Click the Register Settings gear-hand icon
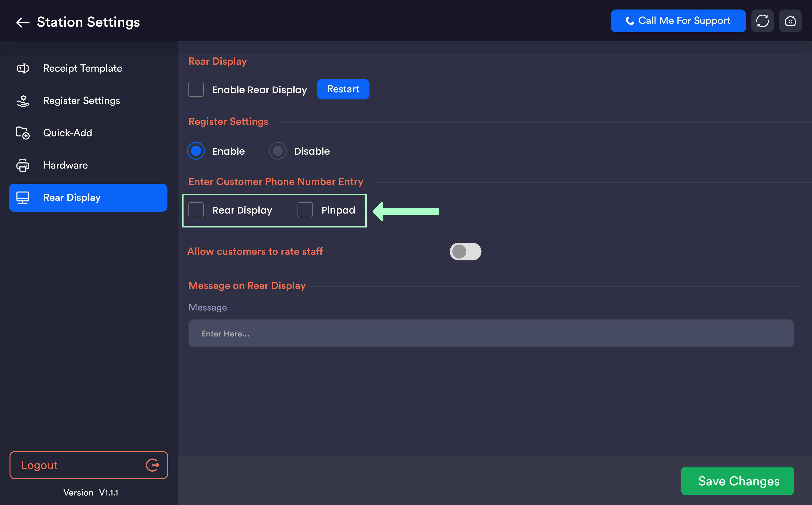Viewport: 812px width, 505px height. (23, 101)
